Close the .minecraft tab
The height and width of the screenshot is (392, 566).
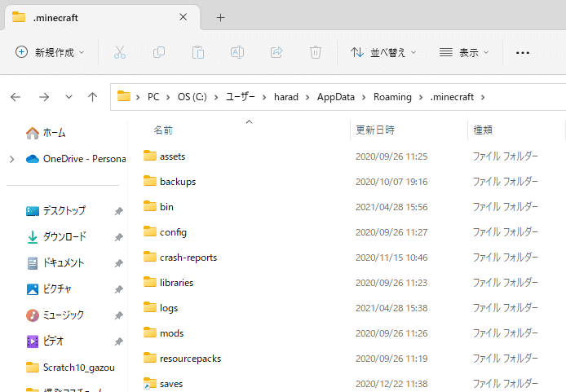(x=183, y=17)
